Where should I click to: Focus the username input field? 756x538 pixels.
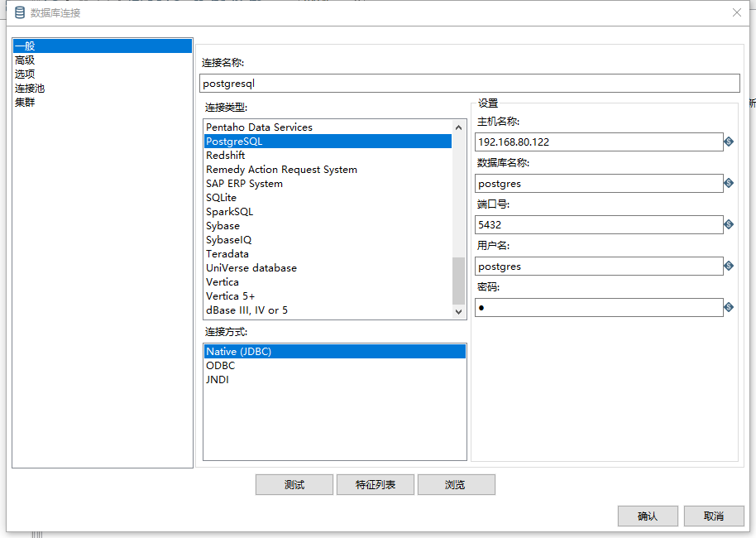[x=599, y=267]
